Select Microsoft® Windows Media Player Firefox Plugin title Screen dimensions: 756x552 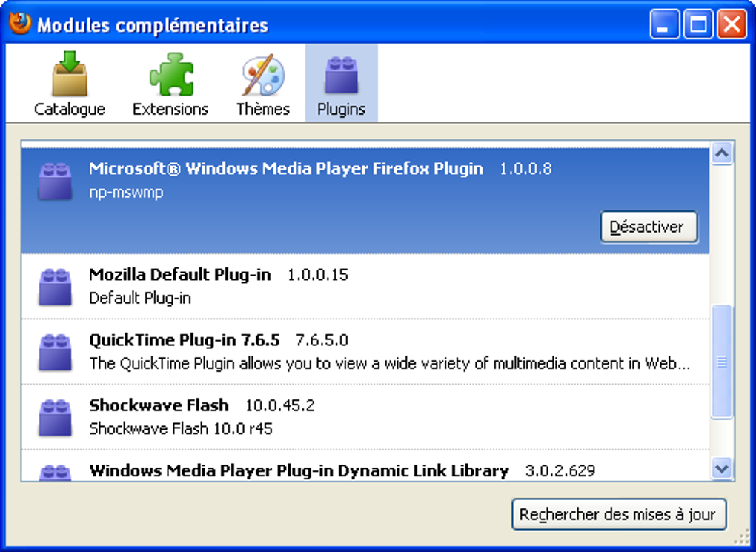point(286,169)
